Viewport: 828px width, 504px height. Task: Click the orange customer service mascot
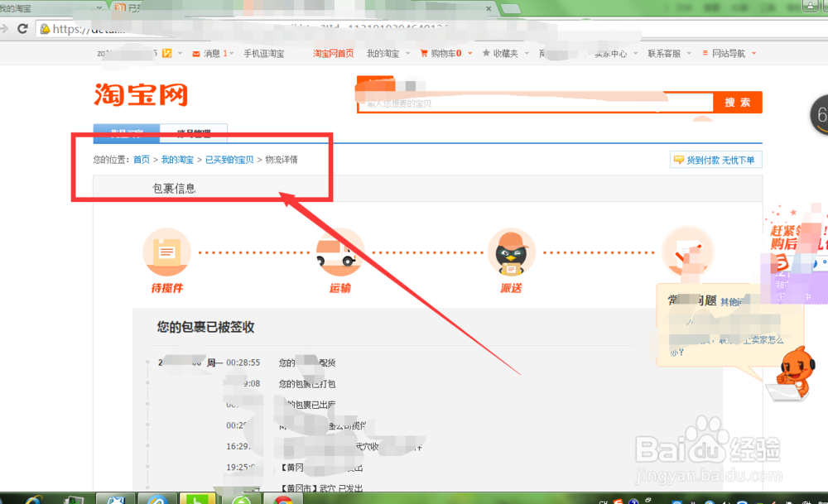pos(795,372)
